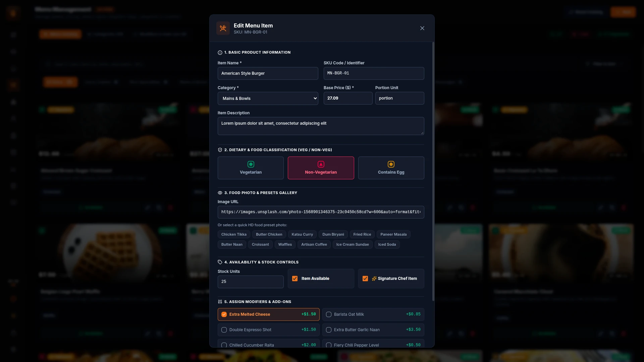Choose the Ice Cream Sundae preset photo
This screenshot has width=644, height=362.
(x=353, y=244)
